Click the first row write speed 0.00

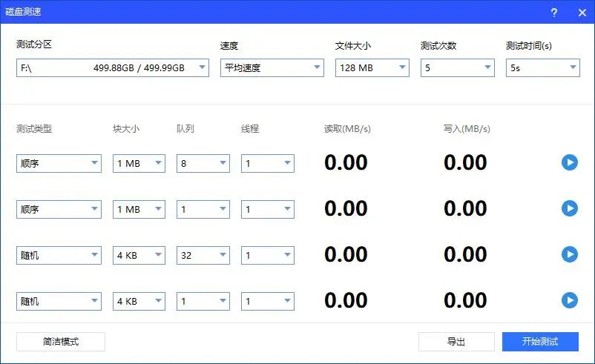coord(465,162)
